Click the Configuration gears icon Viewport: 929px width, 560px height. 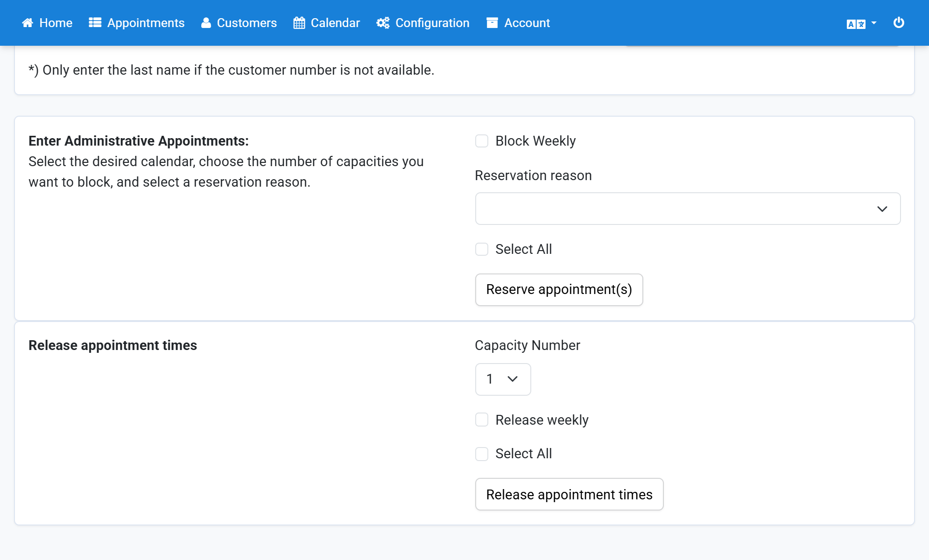point(383,23)
